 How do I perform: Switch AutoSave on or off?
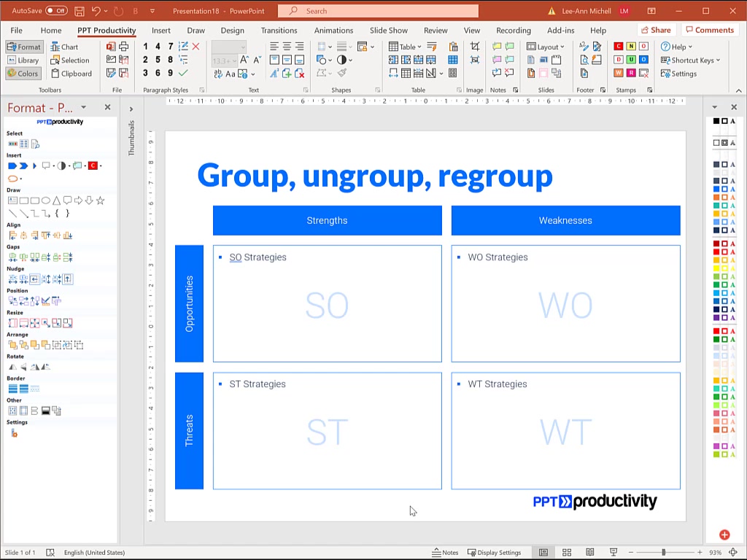click(56, 10)
